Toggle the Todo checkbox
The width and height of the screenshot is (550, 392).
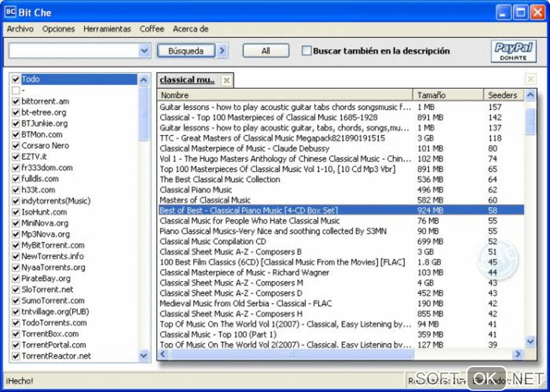16,79
